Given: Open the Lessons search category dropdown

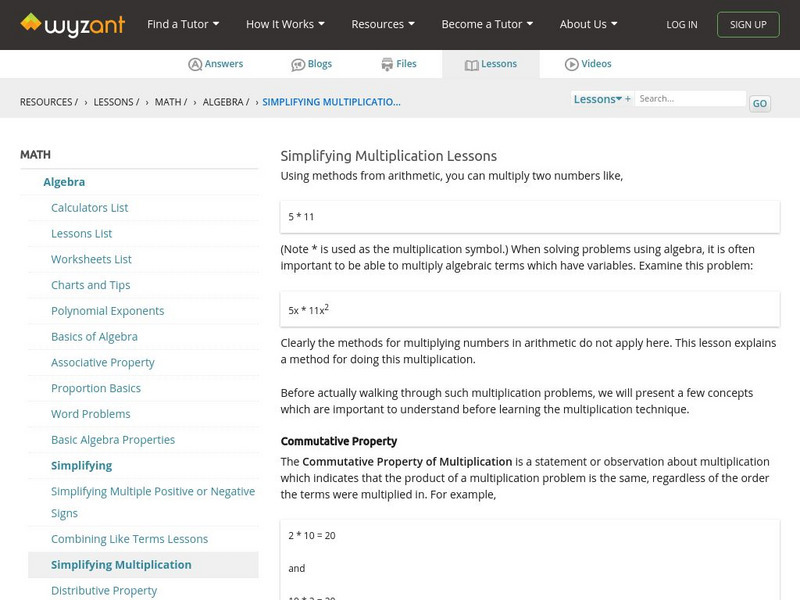Looking at the screenshot, I should (598, 99).
